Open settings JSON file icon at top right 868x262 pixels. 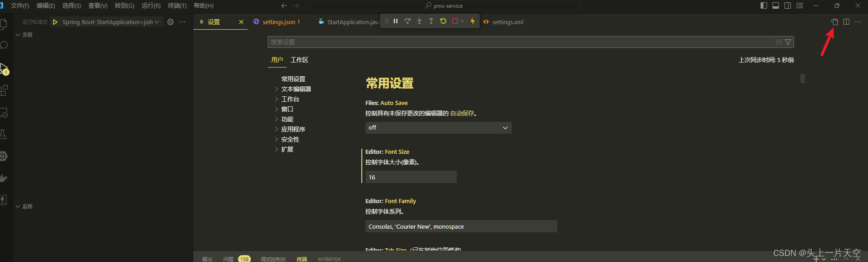[835, 22]
